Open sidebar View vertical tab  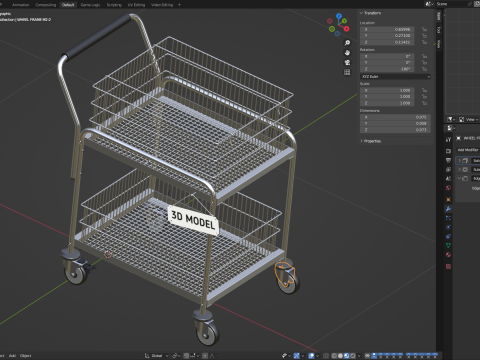pos(439,44)
